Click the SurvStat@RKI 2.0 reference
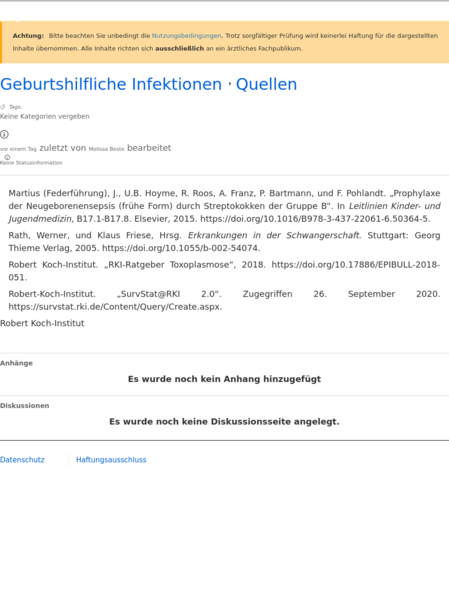Image resolution: width=449 pixels, height=599 pixels. [x=224, y=300]
